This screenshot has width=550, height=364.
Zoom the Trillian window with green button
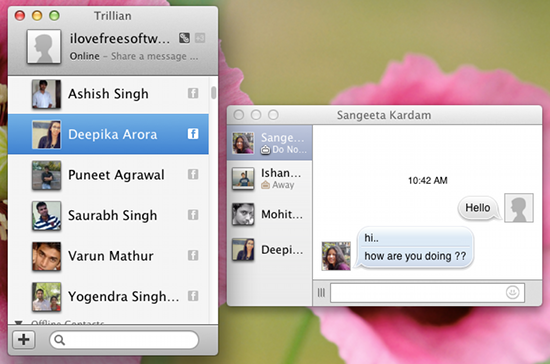54,15
